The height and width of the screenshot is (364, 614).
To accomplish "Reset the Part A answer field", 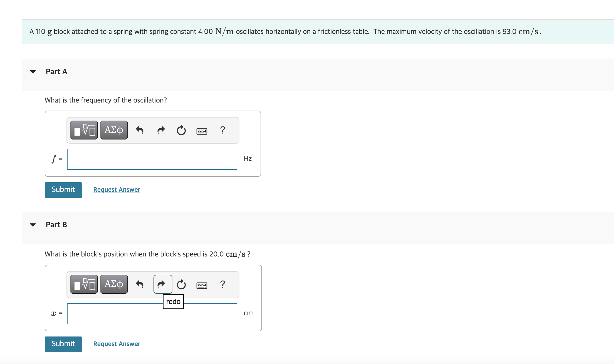I will click(181, 130).
